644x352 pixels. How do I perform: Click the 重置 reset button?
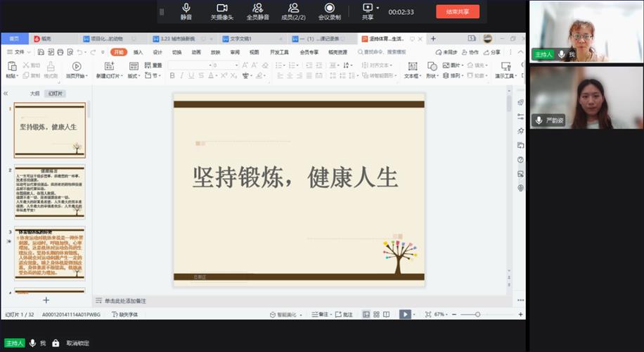153,65
